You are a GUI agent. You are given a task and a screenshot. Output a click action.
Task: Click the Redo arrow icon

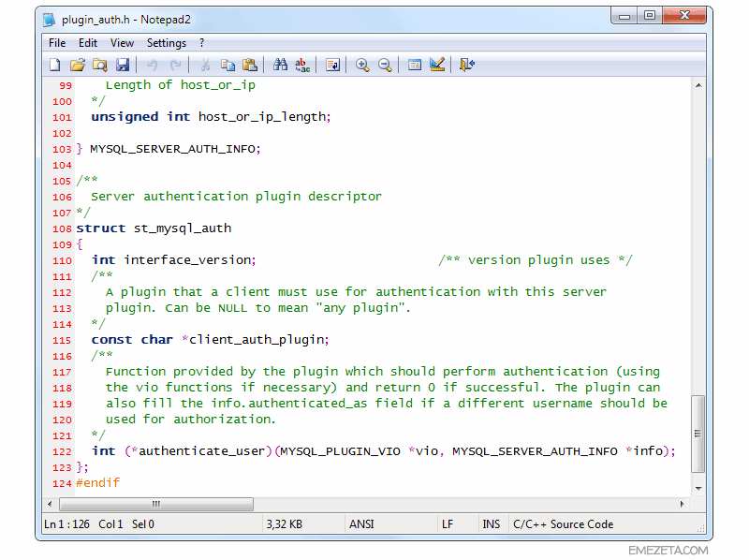tap(175, 65)
